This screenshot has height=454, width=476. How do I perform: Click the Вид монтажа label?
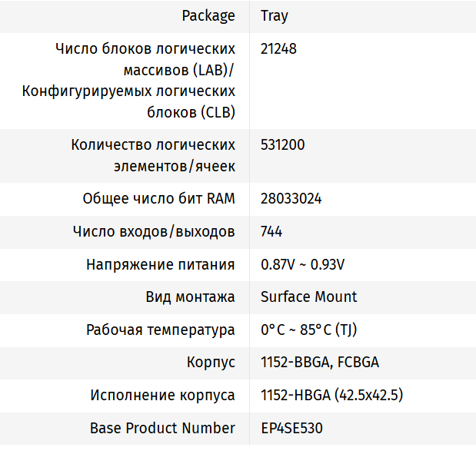point(191,297)
